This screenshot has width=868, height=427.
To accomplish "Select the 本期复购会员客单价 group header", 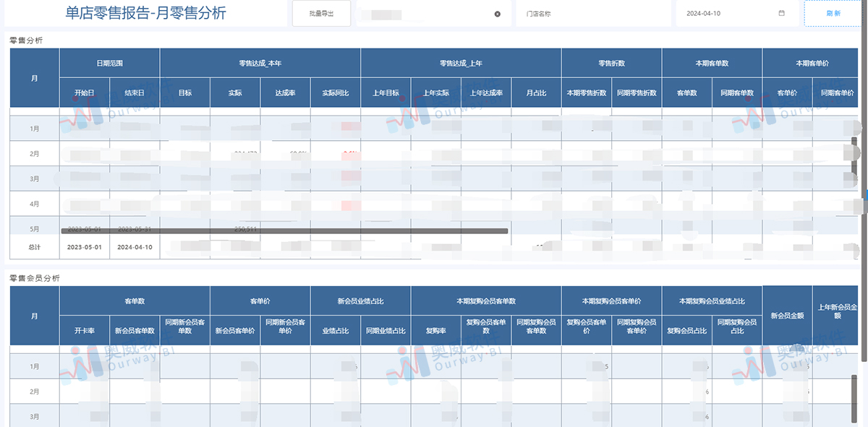I will click(x=611, y=301).
